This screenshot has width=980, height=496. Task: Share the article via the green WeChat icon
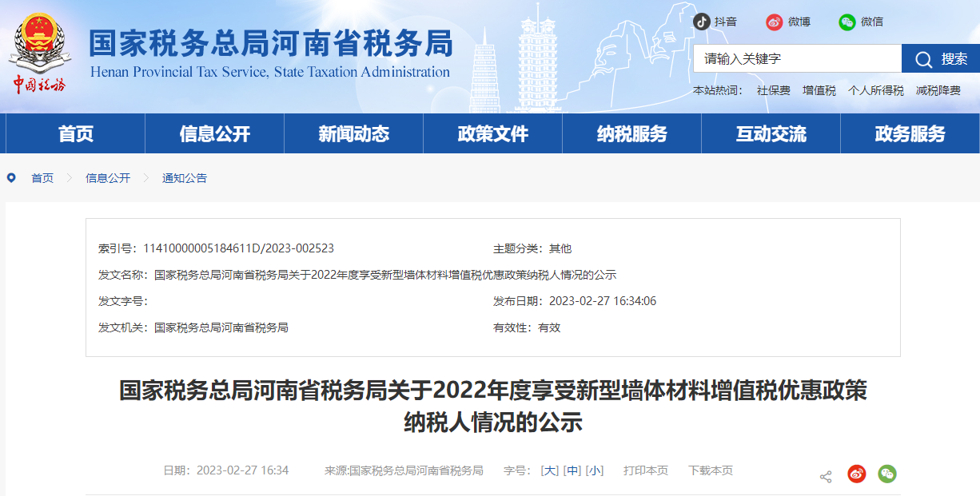886,474
